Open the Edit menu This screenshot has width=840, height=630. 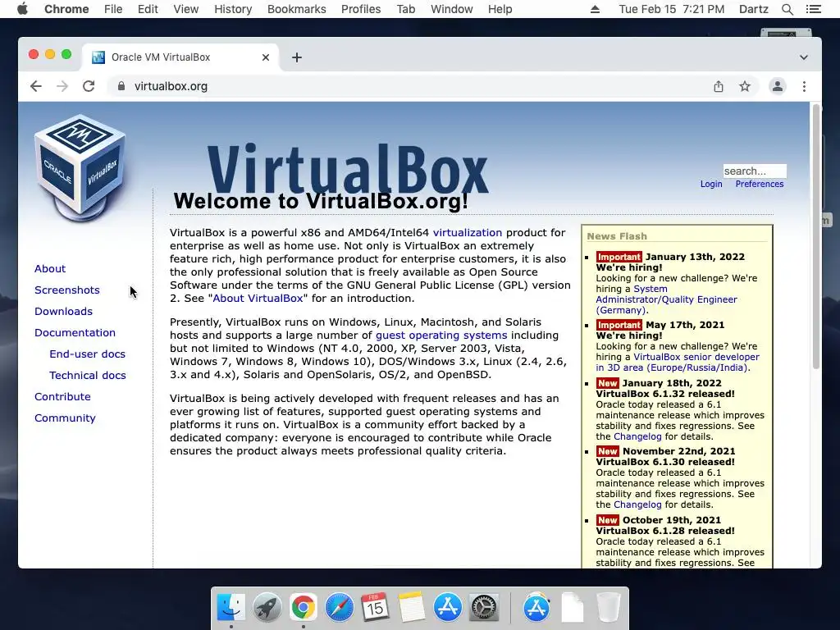[148, 9]
